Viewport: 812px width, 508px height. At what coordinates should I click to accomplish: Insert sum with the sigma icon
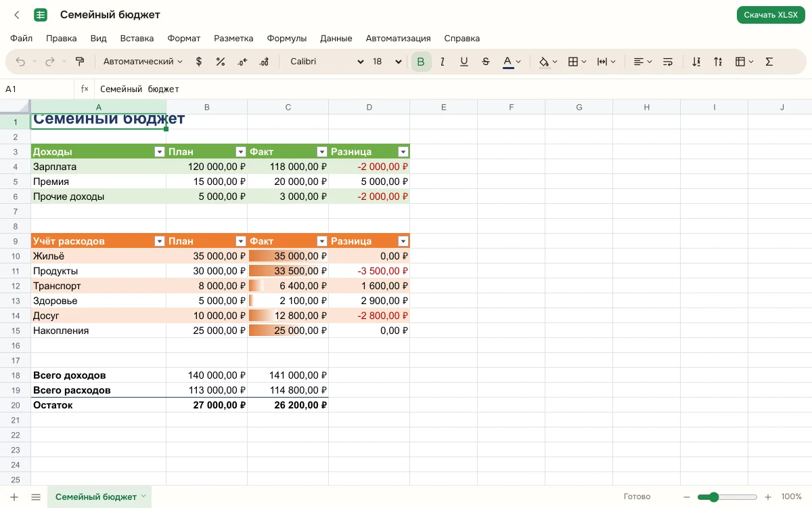click(x=769, y=62)
